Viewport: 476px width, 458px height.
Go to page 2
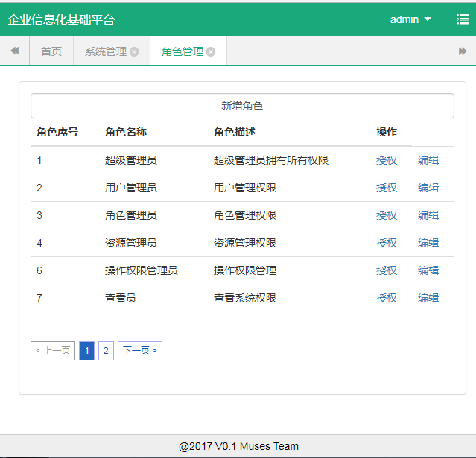tap(106, 351)
